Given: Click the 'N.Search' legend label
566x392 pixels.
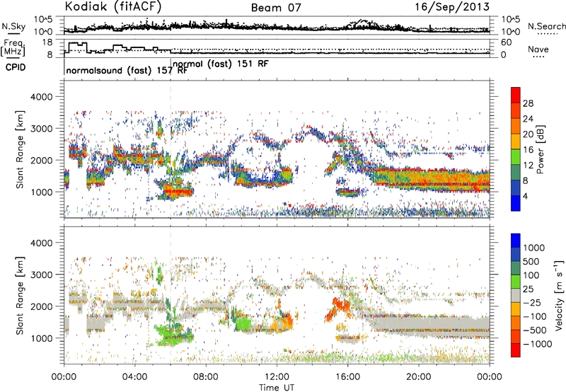Looking at the screenshot, I should point(546,26).
